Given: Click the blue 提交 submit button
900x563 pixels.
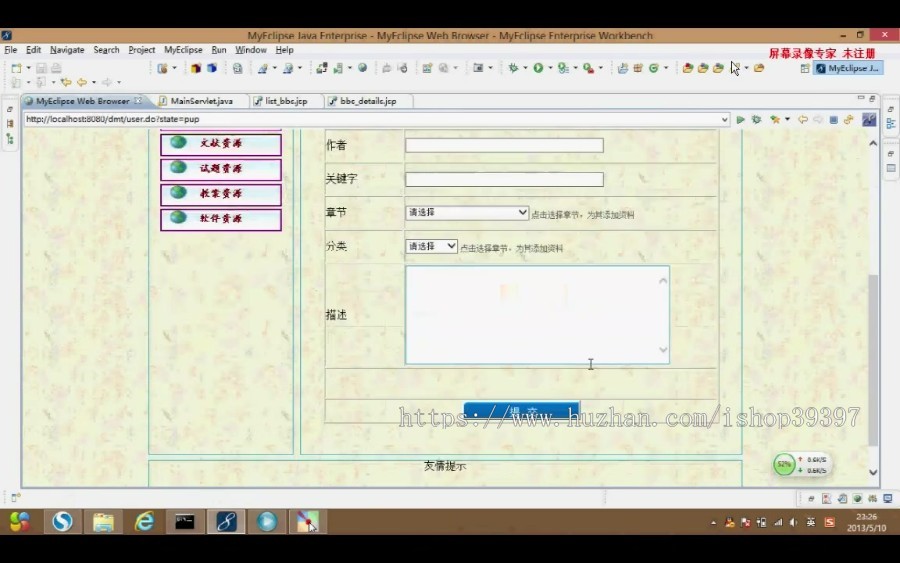Looking at the screenshot, I should pyautogui.click(x=522, y=411).
